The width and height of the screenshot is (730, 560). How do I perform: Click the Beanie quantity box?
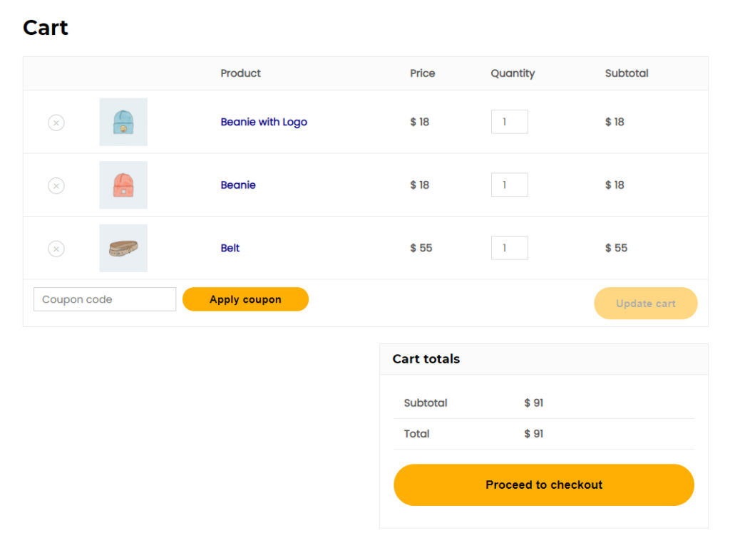click(x=509, y=185)
